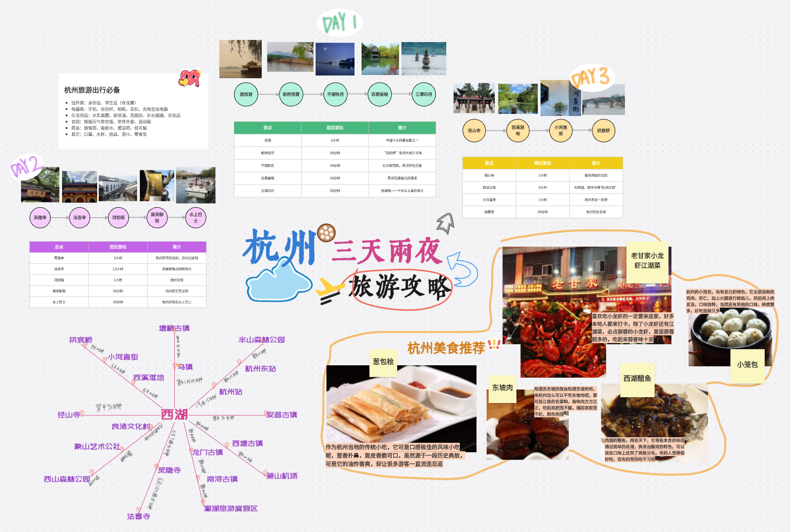Click the 杭州旅游出行必备 heading

(x=92, y=90)
